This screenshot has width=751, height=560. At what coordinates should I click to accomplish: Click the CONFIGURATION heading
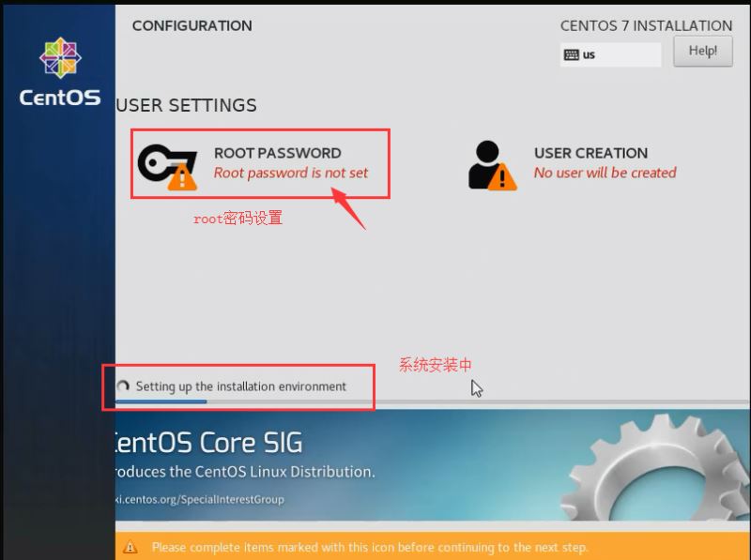192,26
